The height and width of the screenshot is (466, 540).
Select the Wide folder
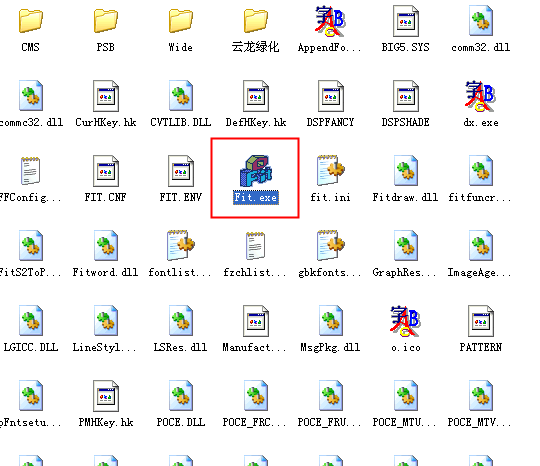coord(181,21)
